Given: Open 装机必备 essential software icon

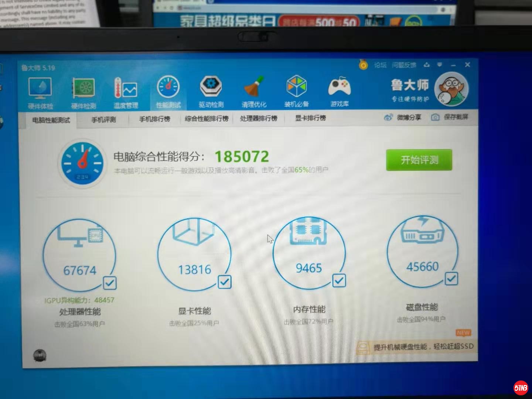Looking at the screenshot, I should [296, 91].
